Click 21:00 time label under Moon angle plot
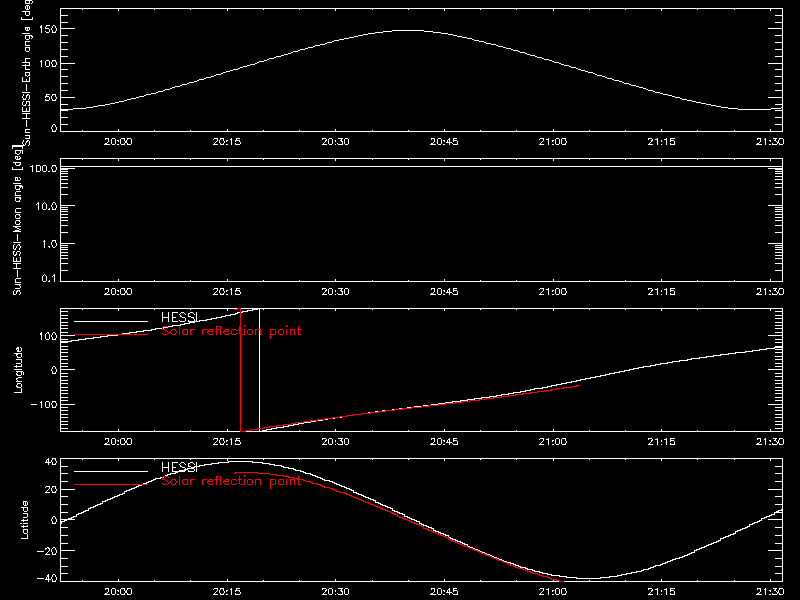Screen dimensions: 800x600 pos(553,291)
